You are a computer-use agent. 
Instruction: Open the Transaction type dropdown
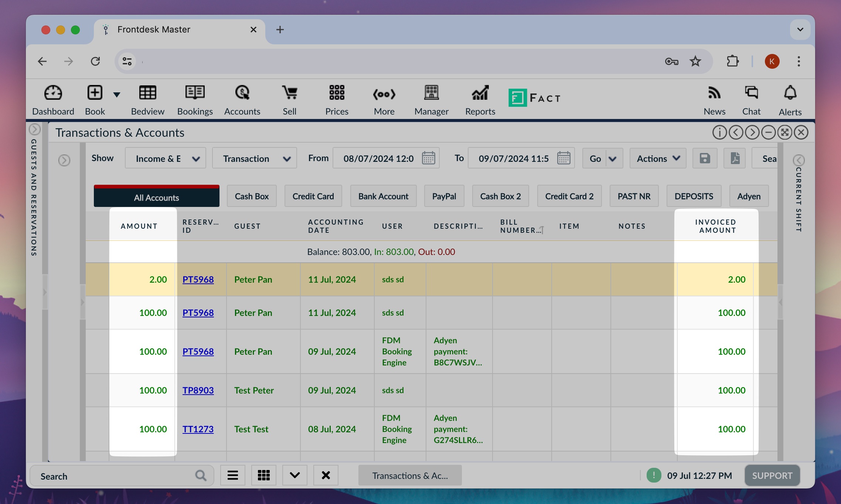254,158
